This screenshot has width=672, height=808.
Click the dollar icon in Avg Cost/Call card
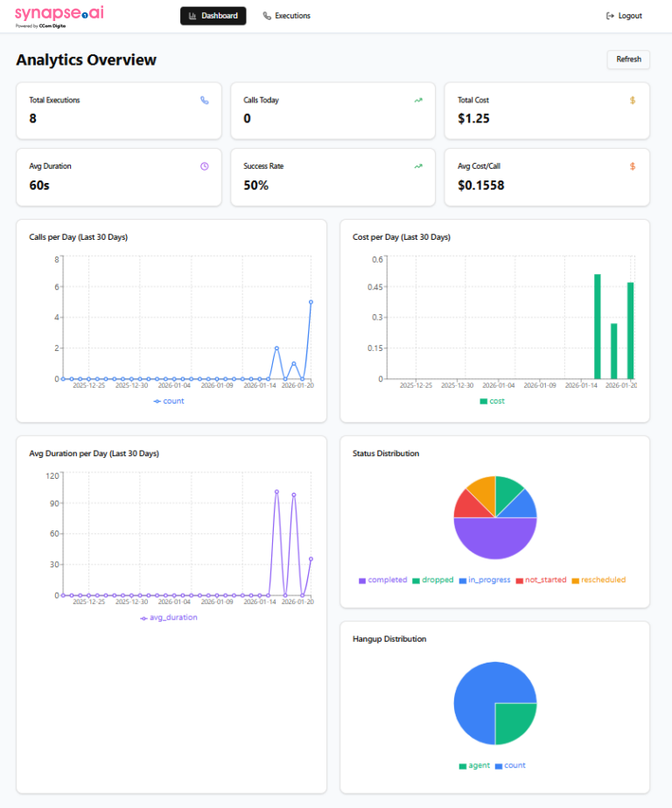pyautogui.click(x=633, y=166)
